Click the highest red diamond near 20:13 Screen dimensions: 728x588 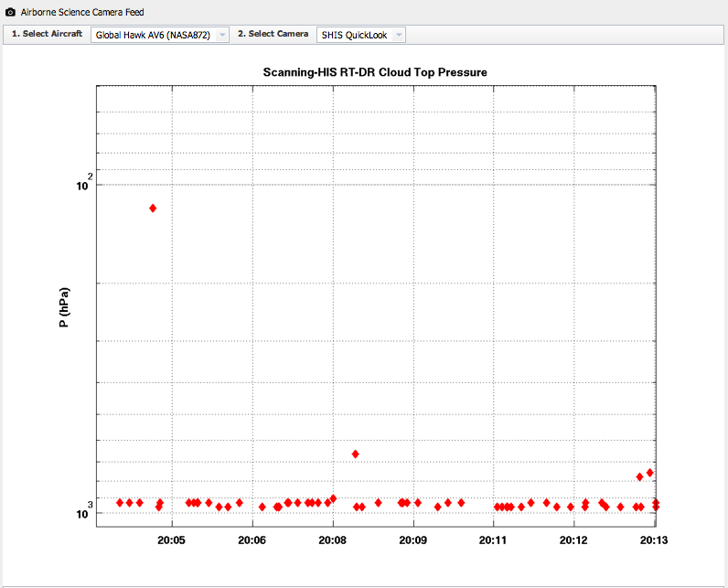[650, 473]
